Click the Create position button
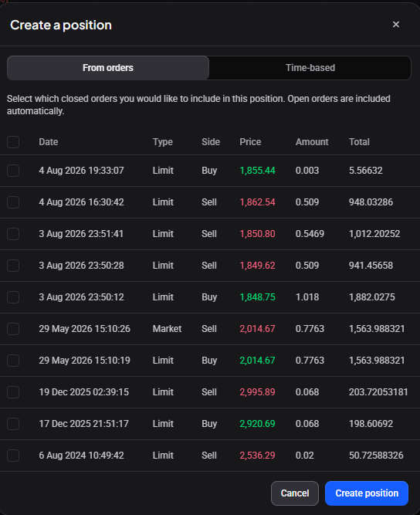This screenshot has width=420, height=515. (367, 493)
